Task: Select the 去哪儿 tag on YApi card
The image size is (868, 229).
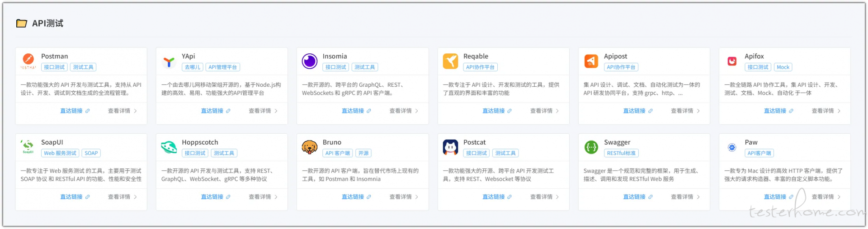Action: [193, 67]
